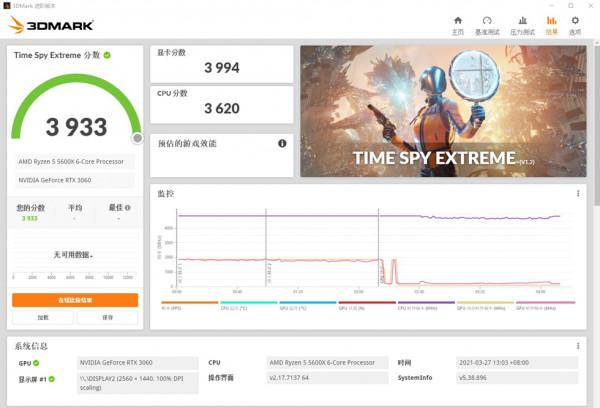Select the orange Results tab
Image resolution: width=600 pixels, height=408 pixels.
551,25
